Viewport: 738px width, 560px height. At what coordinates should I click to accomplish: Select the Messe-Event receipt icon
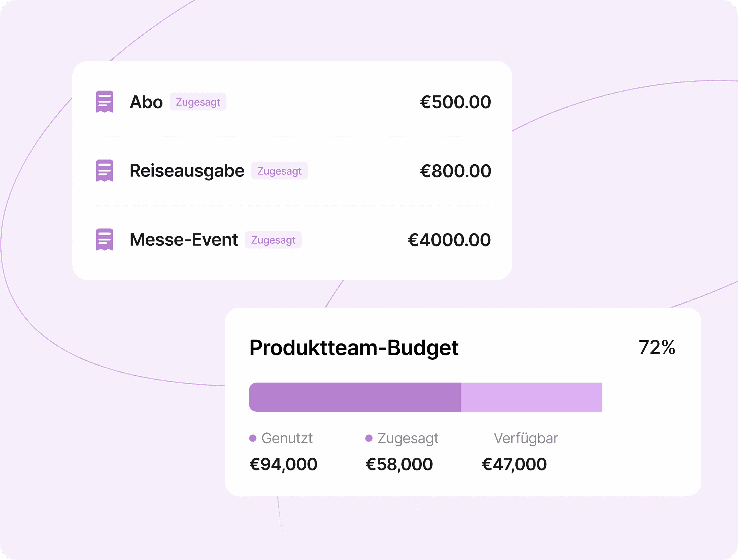tap(105, 240)
